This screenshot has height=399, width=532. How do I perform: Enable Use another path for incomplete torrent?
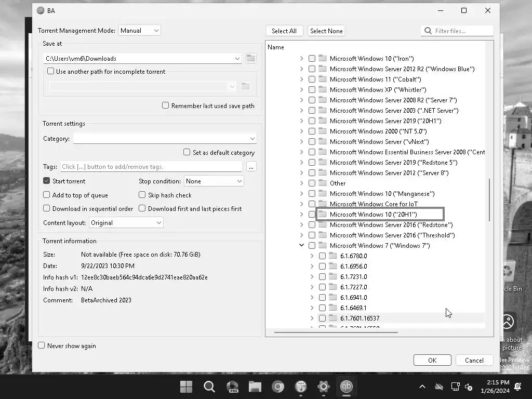[x=50, y=71]
